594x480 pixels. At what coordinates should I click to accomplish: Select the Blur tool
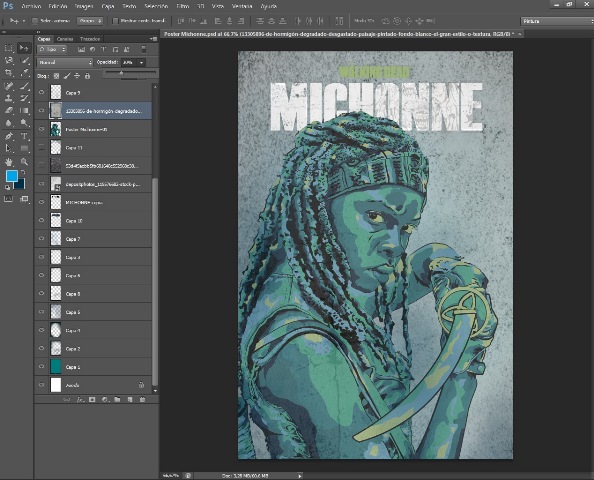pos(8,123)
